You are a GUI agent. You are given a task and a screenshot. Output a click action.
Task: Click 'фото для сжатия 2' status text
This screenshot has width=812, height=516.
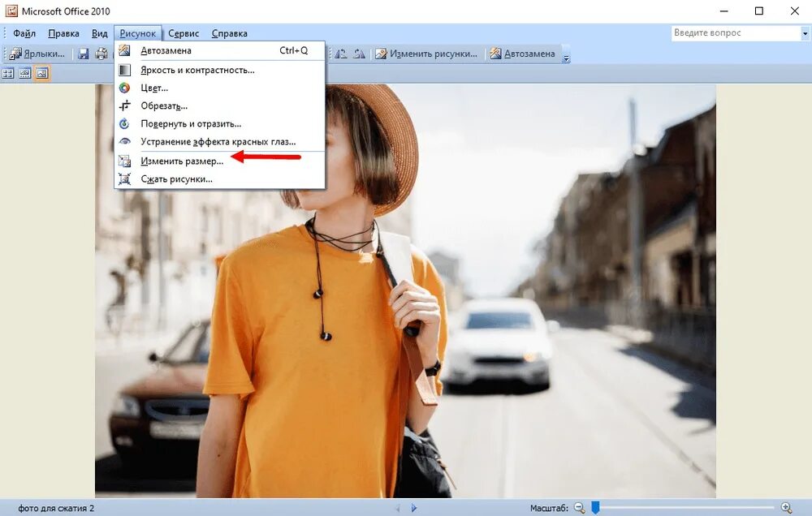click(x=57, y=508)
